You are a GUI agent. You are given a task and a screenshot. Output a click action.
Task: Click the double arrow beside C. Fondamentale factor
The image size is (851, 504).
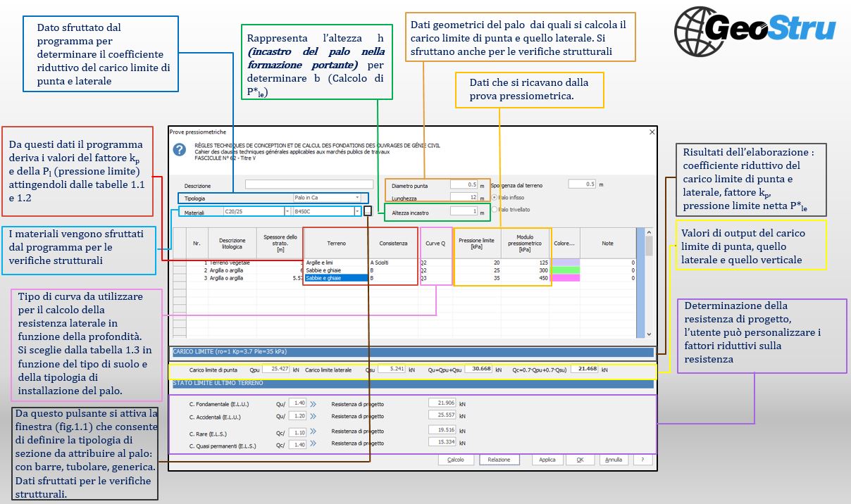(313, 404)
